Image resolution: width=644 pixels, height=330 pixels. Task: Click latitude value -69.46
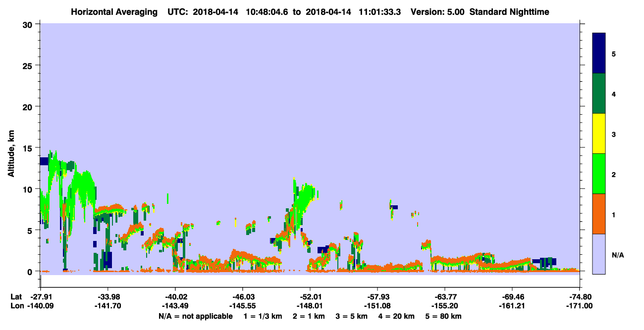[512, 297]
